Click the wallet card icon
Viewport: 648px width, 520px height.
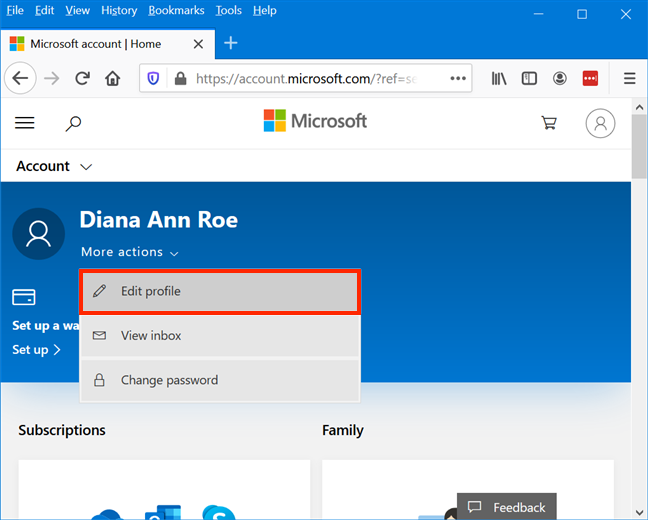[x=24, y=297]
